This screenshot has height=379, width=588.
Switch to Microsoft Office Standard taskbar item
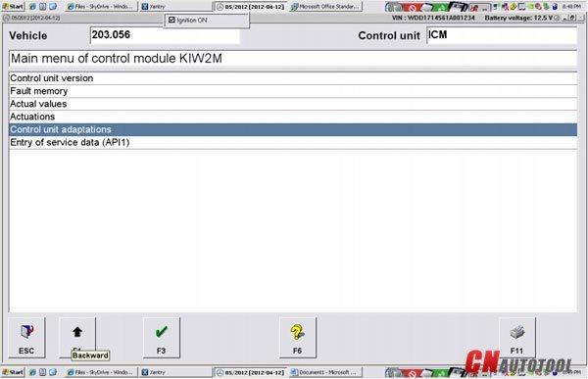[326, 7]
